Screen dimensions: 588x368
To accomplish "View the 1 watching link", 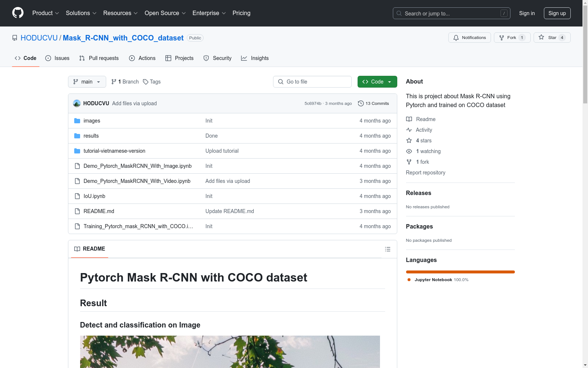I will tap(428, 151).
